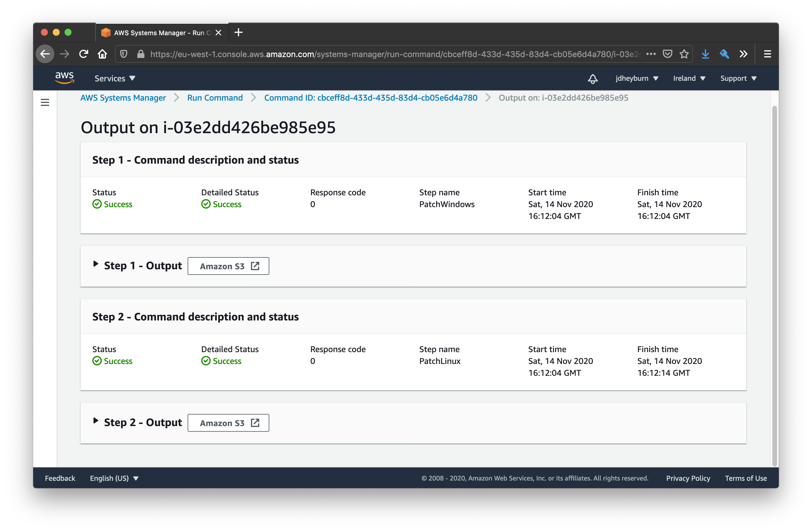Open Amazon S3 output for Step 2
Viewport: 812px width, 532px height.
click(x=228, y=423)
